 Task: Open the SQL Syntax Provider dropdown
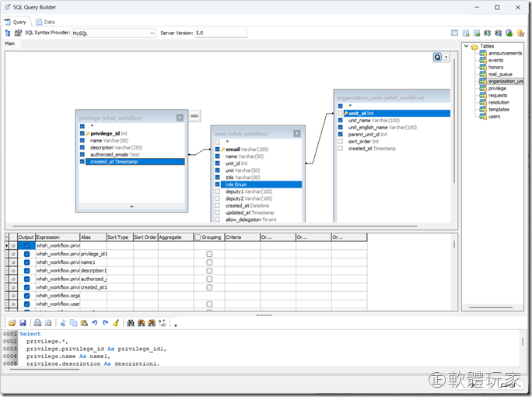click(x=152, y=33)
